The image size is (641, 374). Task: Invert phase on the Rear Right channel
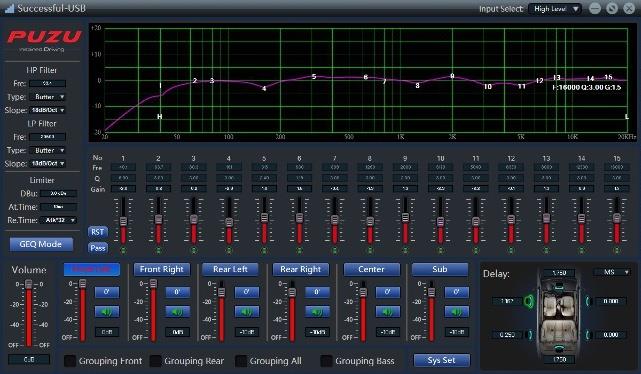[x=317, y=292]
